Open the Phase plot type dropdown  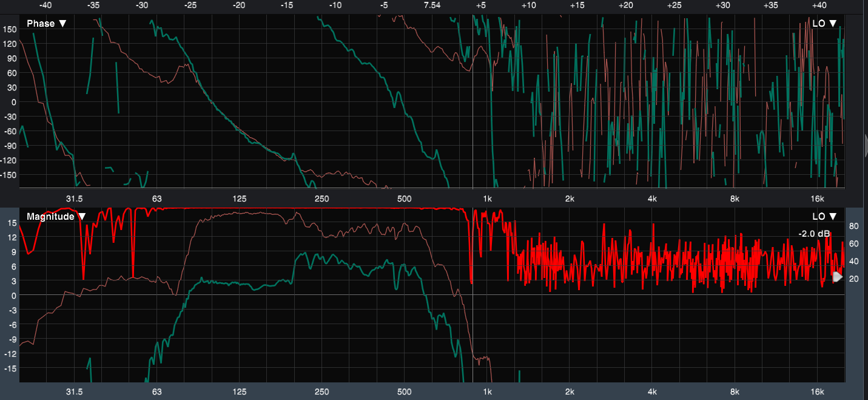tap(47, 24)
